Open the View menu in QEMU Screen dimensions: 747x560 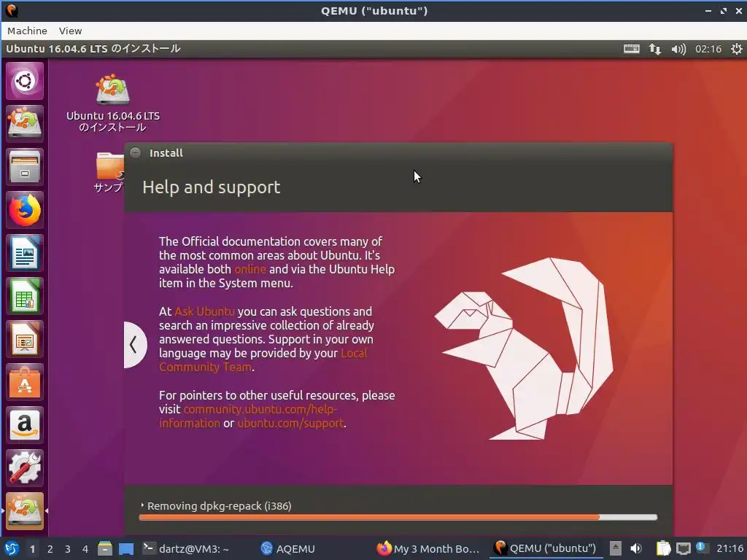click(70, 31)
